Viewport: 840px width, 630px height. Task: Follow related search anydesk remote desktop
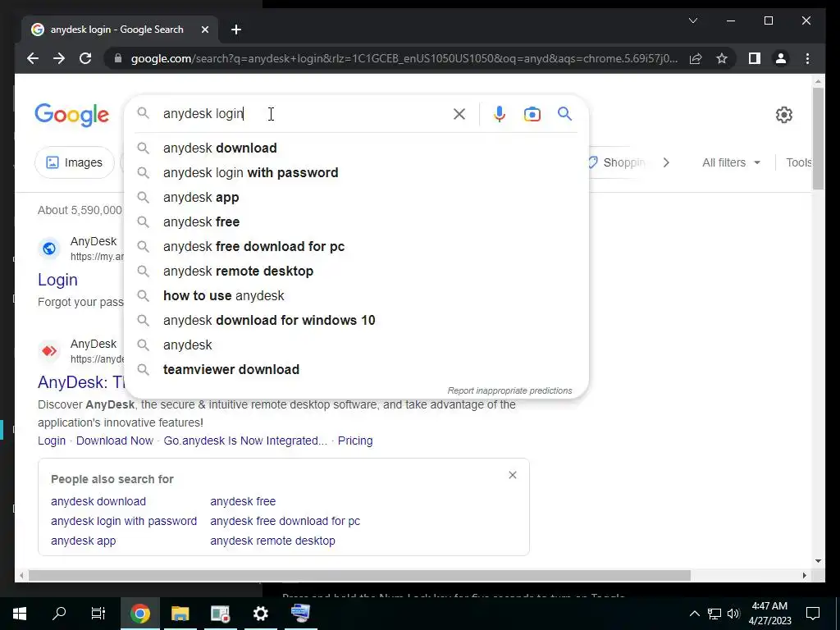tap(272, 541)
